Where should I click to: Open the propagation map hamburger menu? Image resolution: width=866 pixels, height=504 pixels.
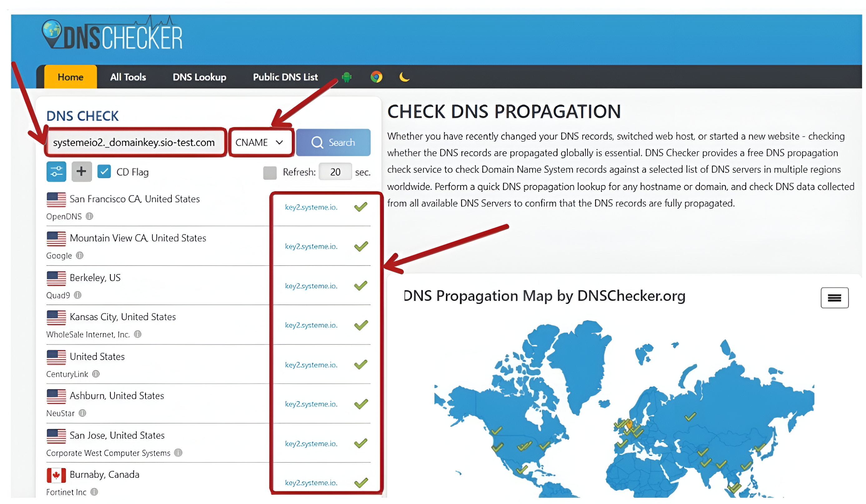[834, 298]
